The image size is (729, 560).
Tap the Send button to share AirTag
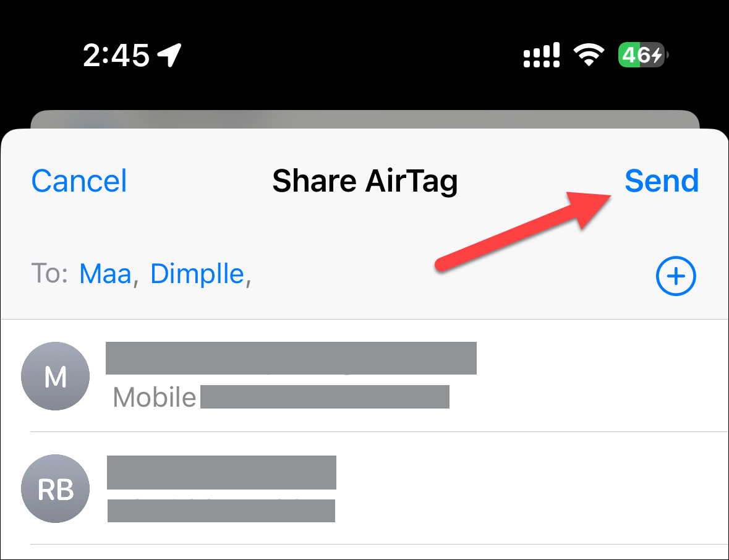click(x=662, y=180)
